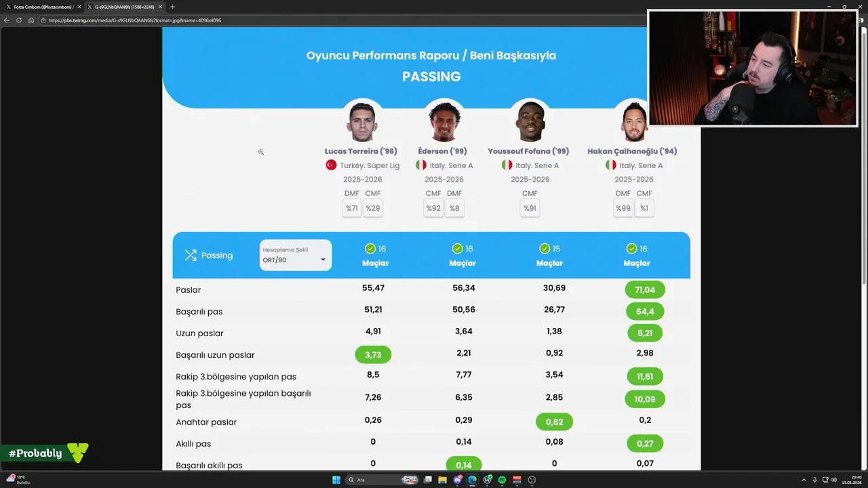This screenshot has height=488, width=868.
Task: Click the Italy flag under Youssouf Fofana
Action: point(507,165)
